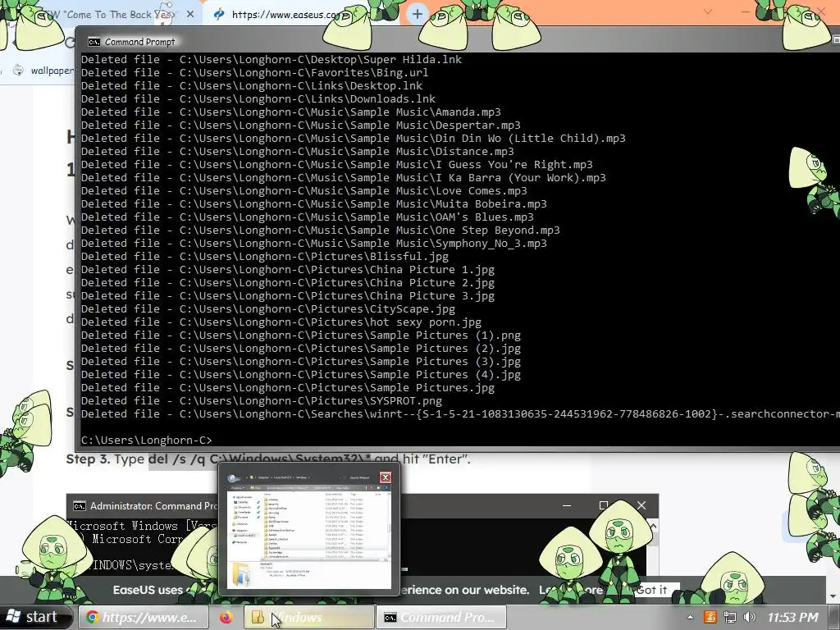Click the 'Blissful.jpg' deleted file line
The width and height of the screenshot is (840, 630).
265,256
